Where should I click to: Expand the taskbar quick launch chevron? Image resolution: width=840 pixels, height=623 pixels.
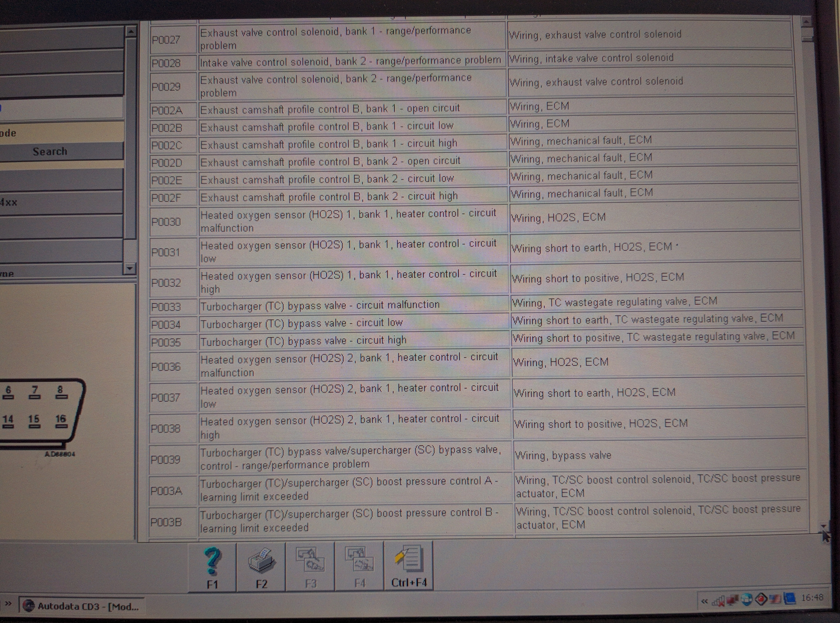coord(8,604)
